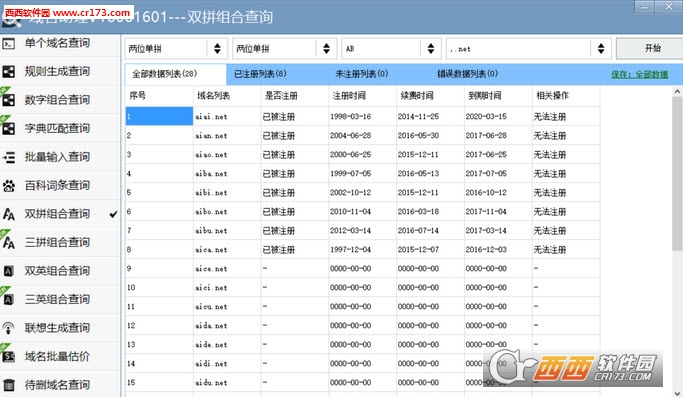The width and height of the screenshot is (683, 397).
Task: Switch to the 未注册列表(0) tab
Action: [x=362, y=74]
